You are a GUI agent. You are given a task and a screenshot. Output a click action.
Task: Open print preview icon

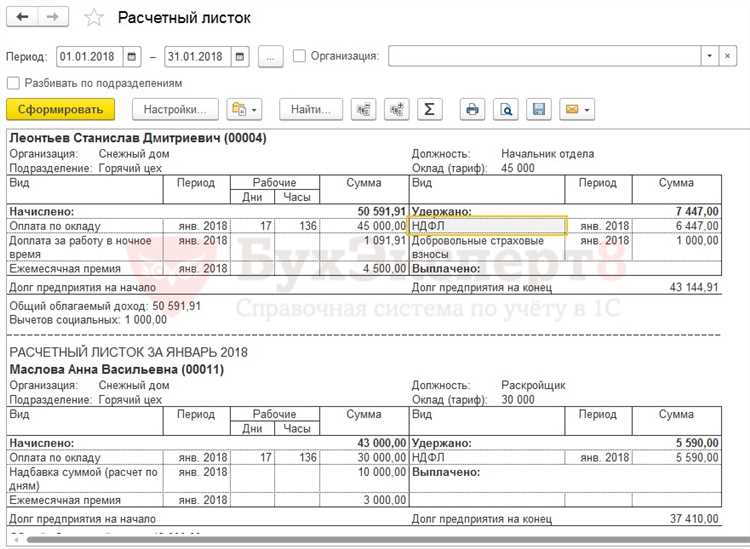click(506, 109)
